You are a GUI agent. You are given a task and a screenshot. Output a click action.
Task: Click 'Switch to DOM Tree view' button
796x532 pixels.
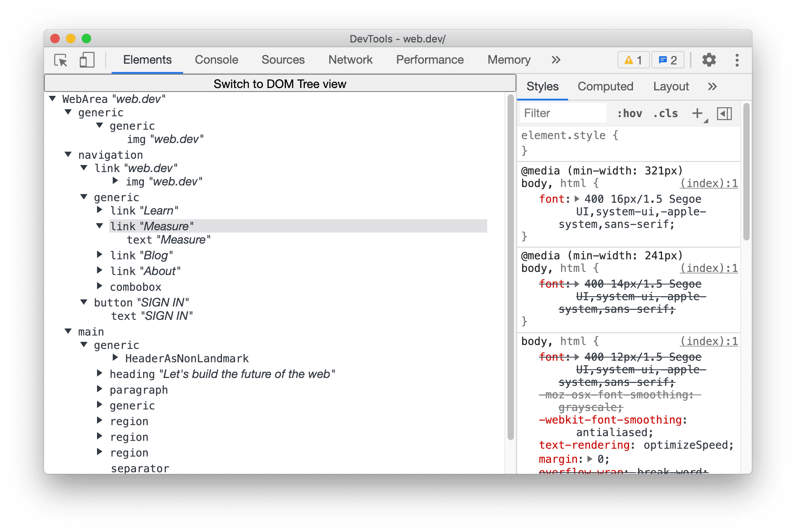[x=279, y=84]
